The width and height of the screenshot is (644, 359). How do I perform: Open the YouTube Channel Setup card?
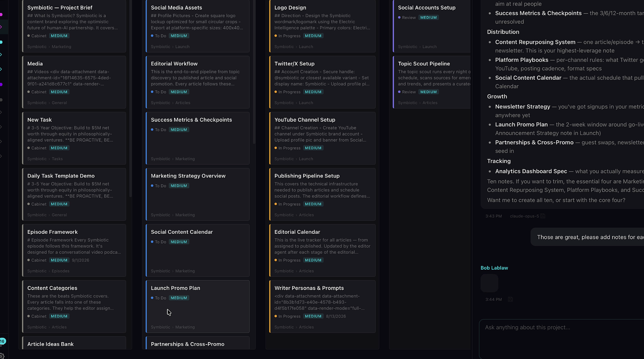pyautogui.click(x=322, y=138)
